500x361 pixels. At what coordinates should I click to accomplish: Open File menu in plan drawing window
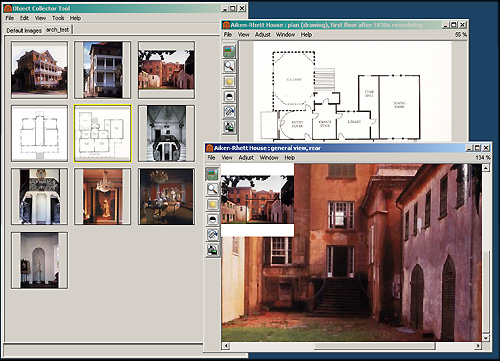pyautogui.click(x=228, y=35)
